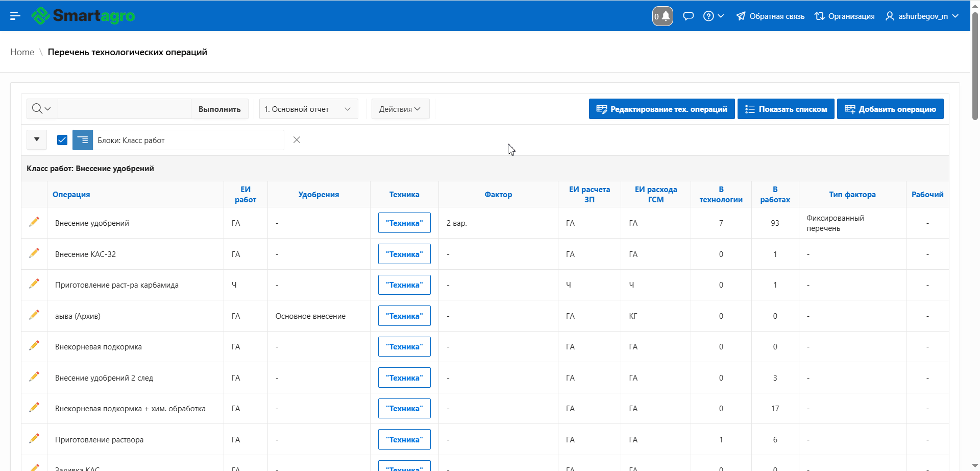The height and width of the screenshot is (471, 980).
Task: Edit the Внекорневая подкормка row via pencil
Action: [x=34, y=346]
